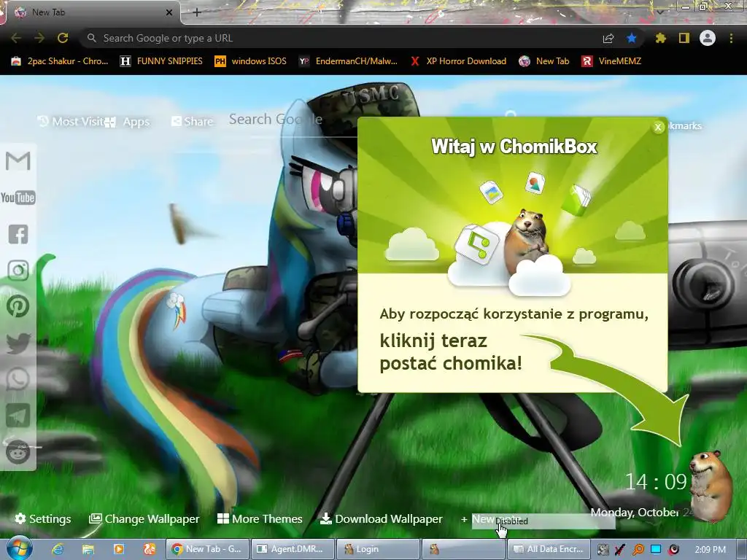Open Settings at the page bottom
Image resolution: width=747 pixels, height=560 pixels.
click(x=43, y=518)
